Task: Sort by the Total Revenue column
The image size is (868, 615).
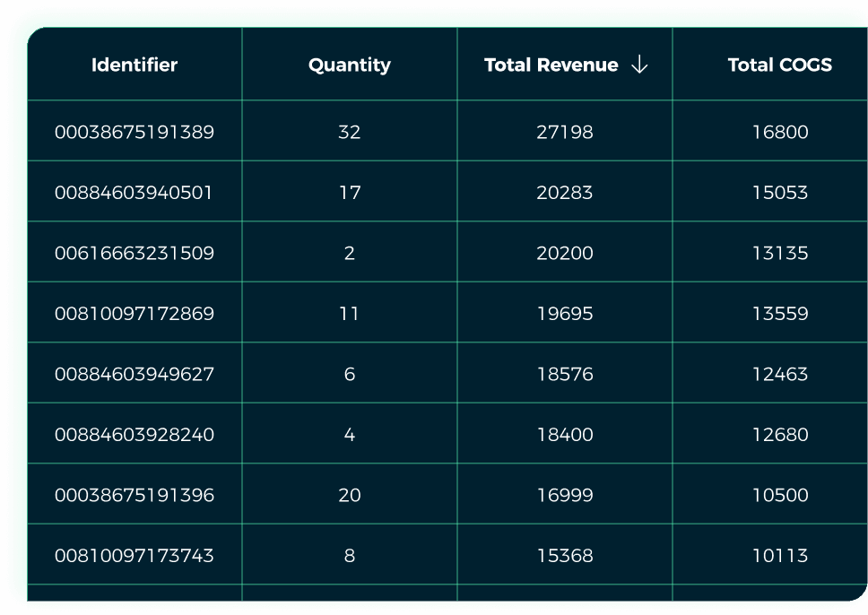Action: pyautogui.click(x=551, y=65)
